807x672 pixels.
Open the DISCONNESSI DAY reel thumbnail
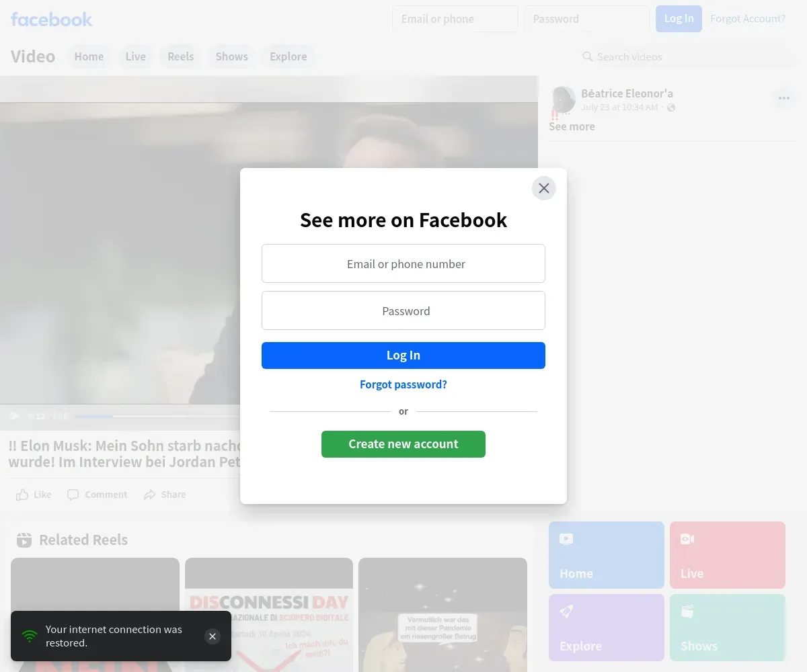click(269, 615)
